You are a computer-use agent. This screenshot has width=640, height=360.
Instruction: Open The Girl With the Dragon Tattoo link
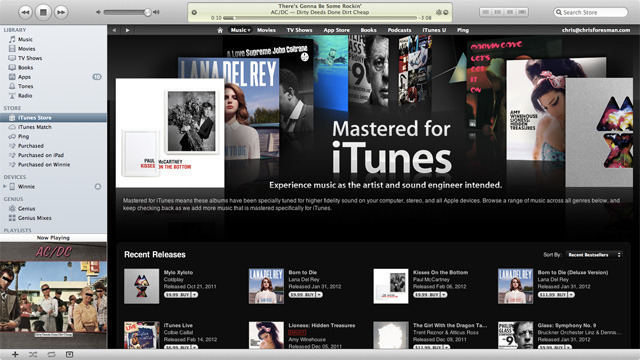point(450,325)
